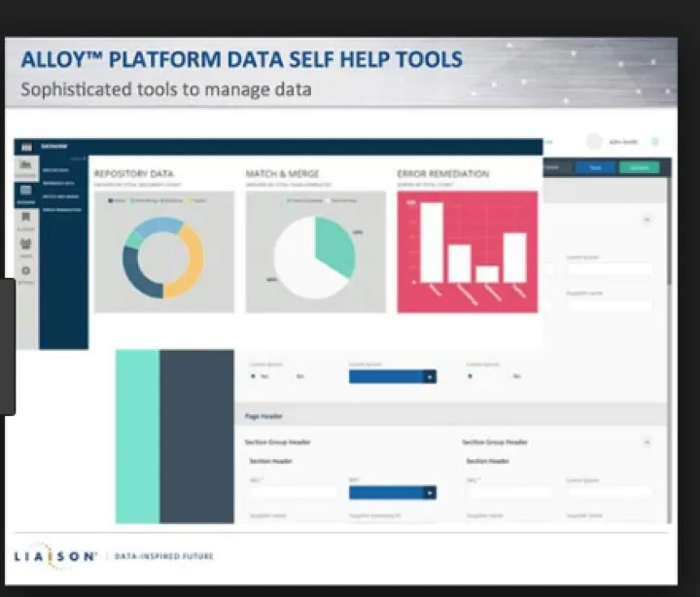The width and height of the screenshot is (700, 597).
Task: Collapse the upper section using its round chevron
Action: (x=647, y=219)
